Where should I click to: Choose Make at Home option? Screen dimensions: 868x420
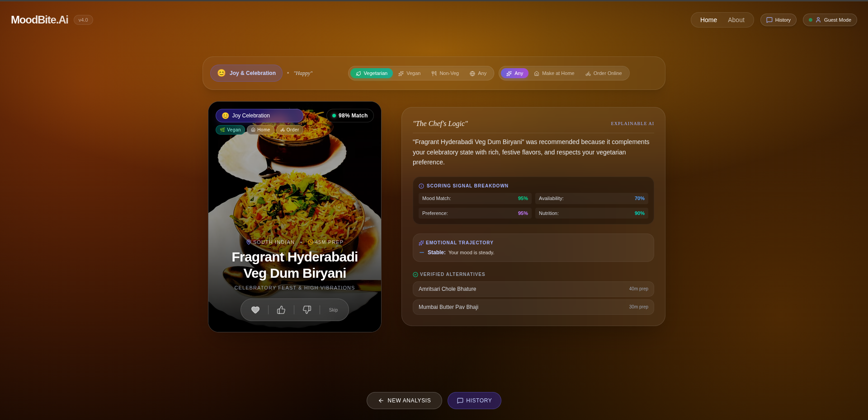click(x=554, y=73)
